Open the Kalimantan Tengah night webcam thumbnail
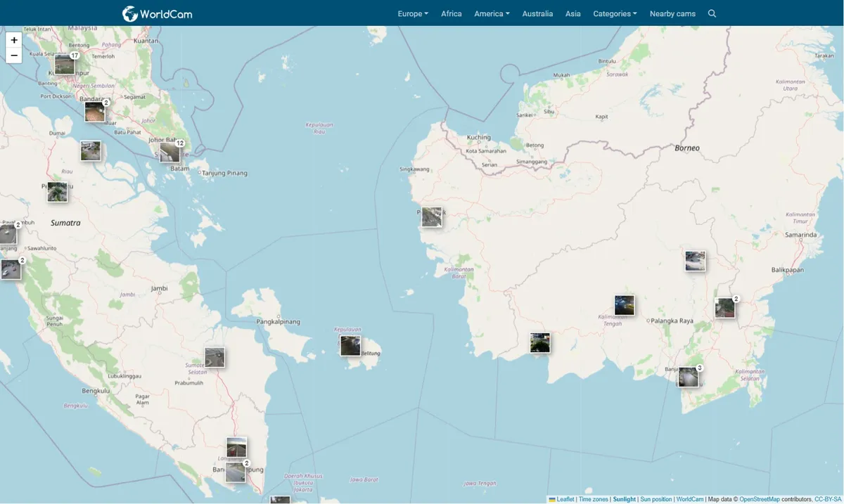This screenshot has height=504, width=844. click(x=625, y=305)
